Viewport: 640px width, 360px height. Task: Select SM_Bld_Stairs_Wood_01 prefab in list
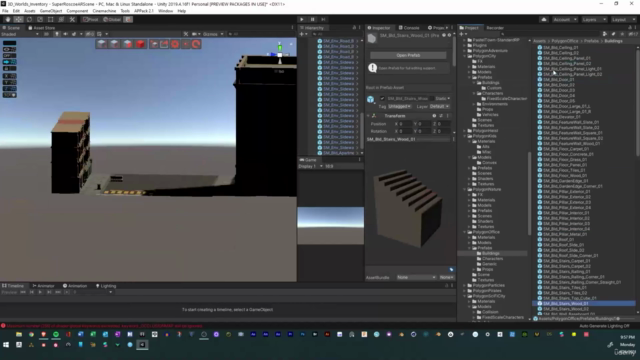tap(584, 304)
